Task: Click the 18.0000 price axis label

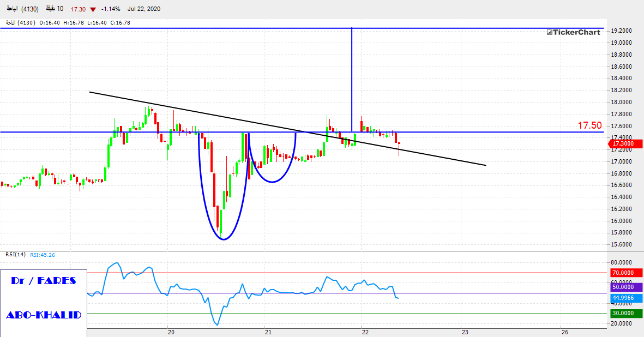Action: click(x=621, y=102)
